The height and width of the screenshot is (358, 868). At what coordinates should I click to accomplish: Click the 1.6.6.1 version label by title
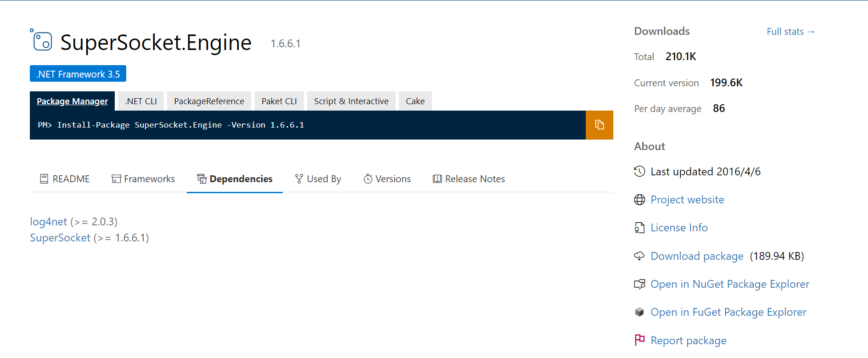(x=286, y=44)
